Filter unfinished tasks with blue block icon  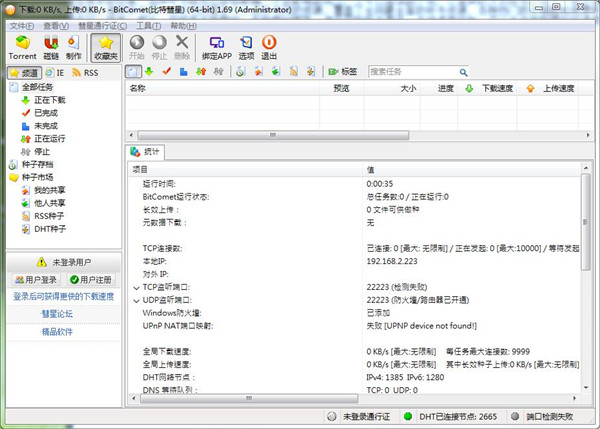click(184, 72)
